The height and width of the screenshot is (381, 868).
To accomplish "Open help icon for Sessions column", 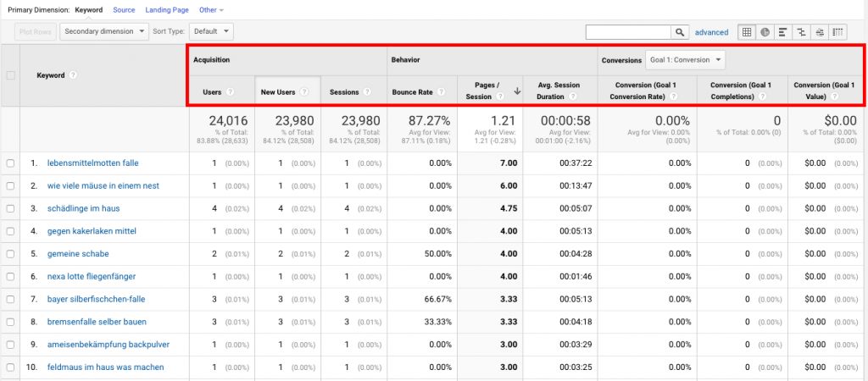I will (367, 92).
